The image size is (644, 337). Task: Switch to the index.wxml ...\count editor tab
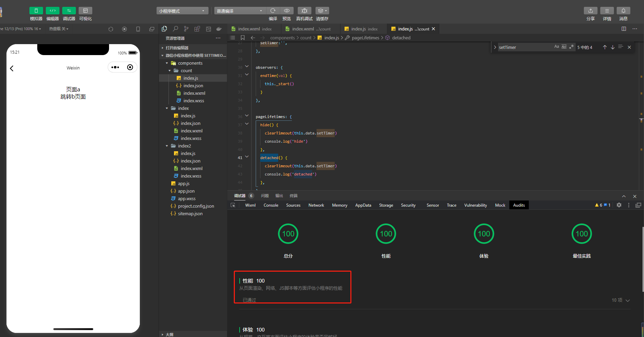(311, 29)
